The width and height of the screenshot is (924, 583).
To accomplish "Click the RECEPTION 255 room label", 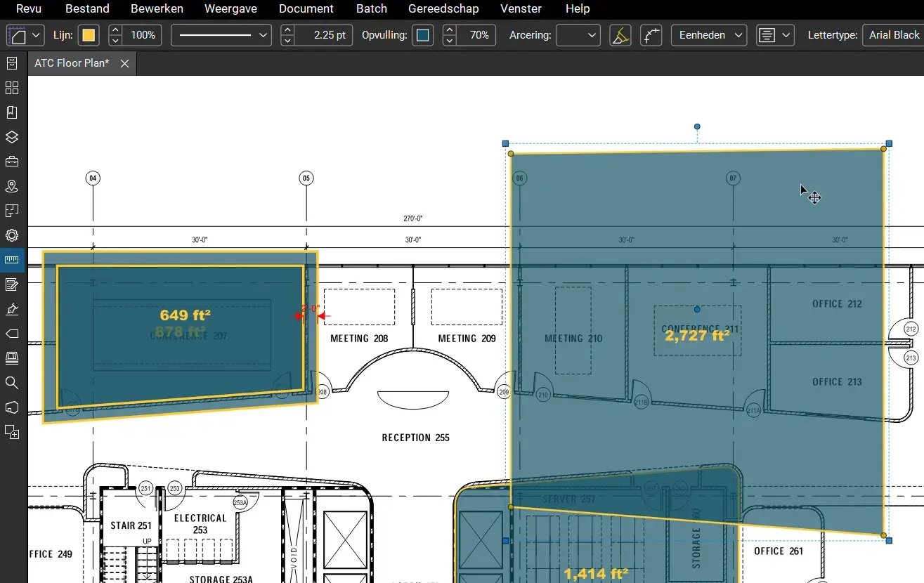I will [416, 438].
